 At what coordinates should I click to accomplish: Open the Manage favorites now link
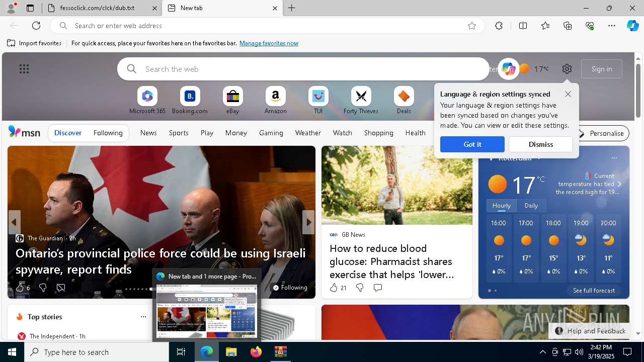tap(269, 43)
